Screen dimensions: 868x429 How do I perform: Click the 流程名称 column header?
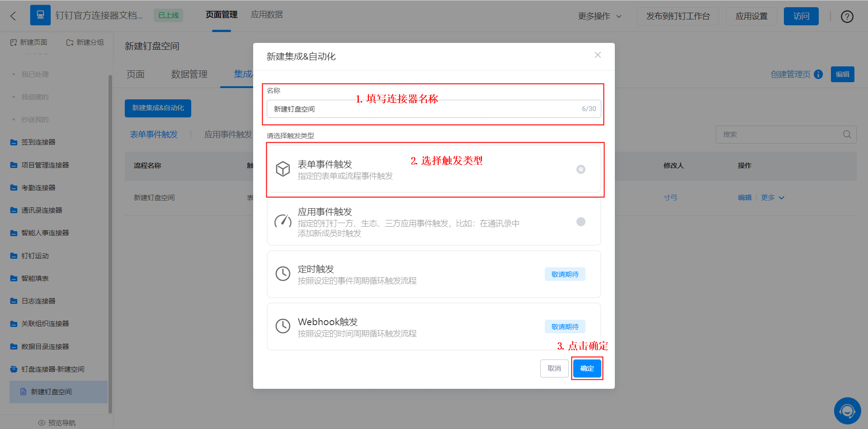tap(147, 166)
